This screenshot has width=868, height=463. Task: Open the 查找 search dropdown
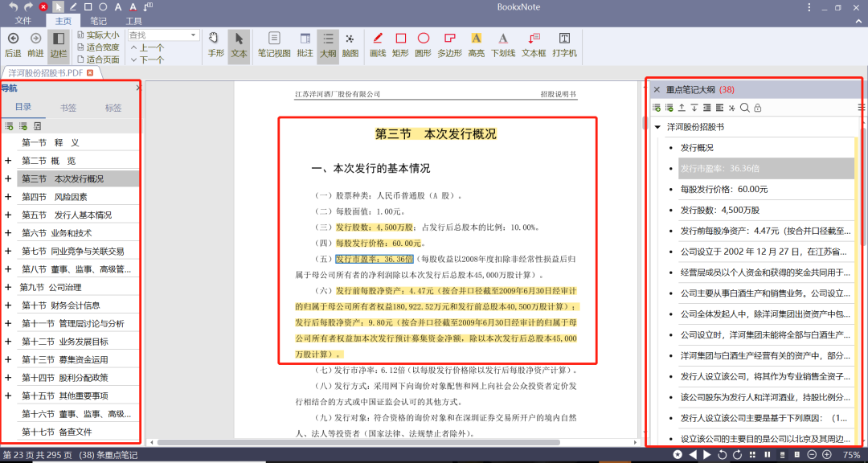click(193, 35)
